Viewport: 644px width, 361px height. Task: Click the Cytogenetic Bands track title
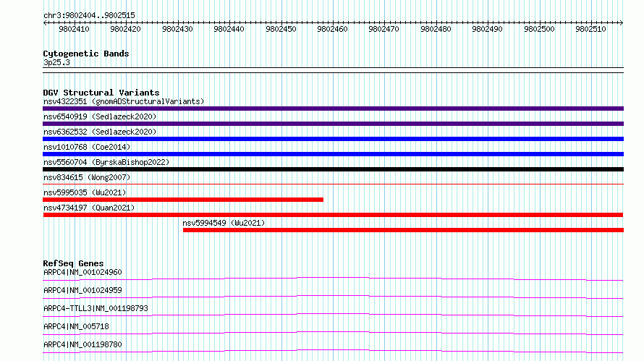[x=86, y=54]
